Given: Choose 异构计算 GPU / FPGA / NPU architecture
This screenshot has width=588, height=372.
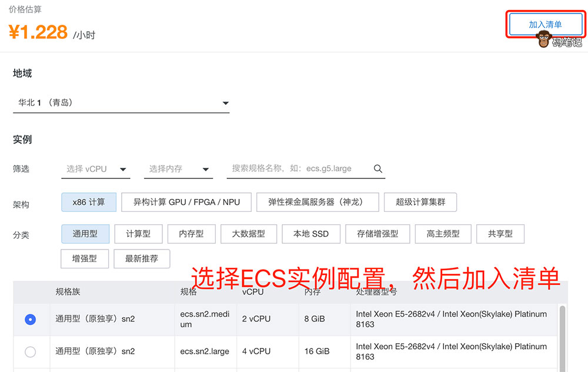Looking at the screenshot, I should (186, 202).
